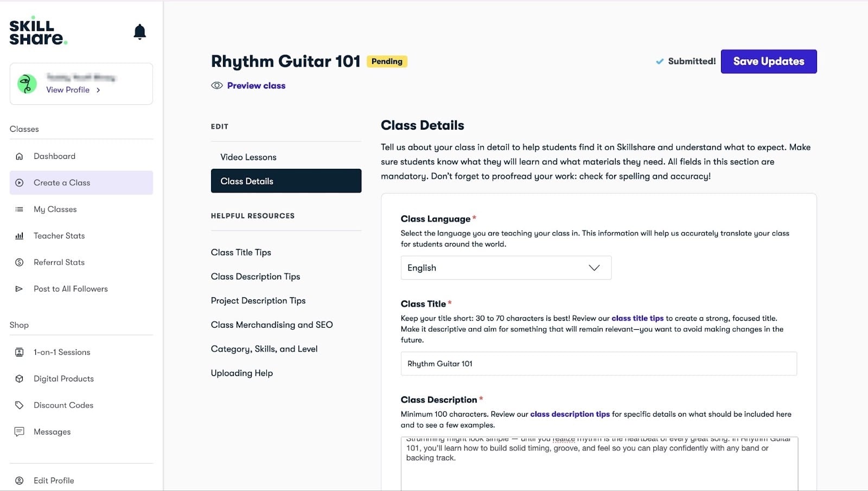Click the 1-on-1 Sessions icon

coord(20,352)
